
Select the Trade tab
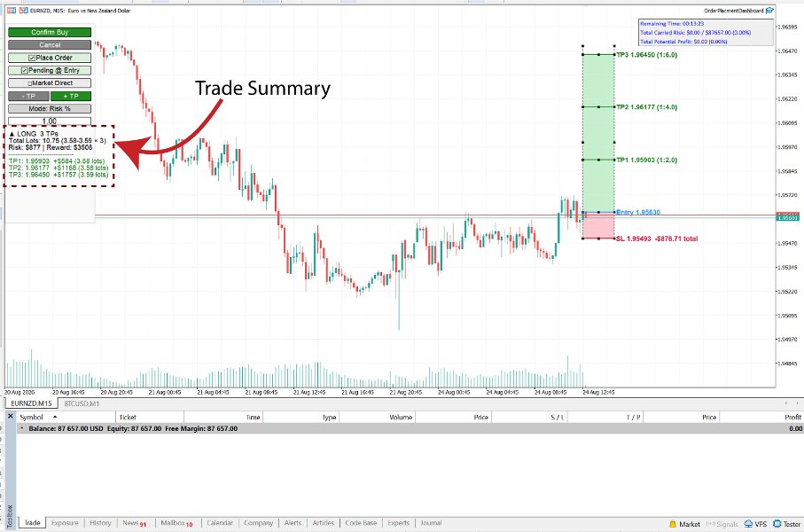32,523
